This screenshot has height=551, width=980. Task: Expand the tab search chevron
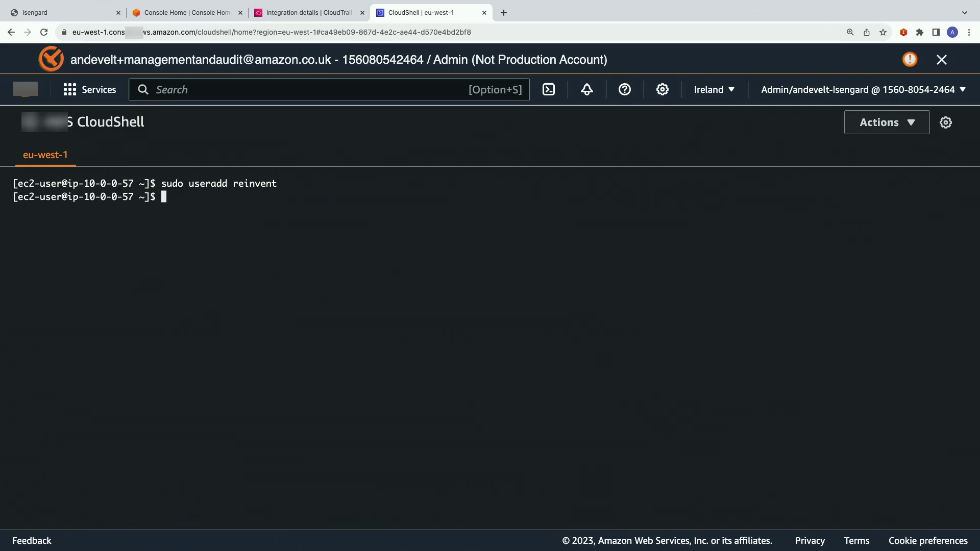(x=965, y=13)
